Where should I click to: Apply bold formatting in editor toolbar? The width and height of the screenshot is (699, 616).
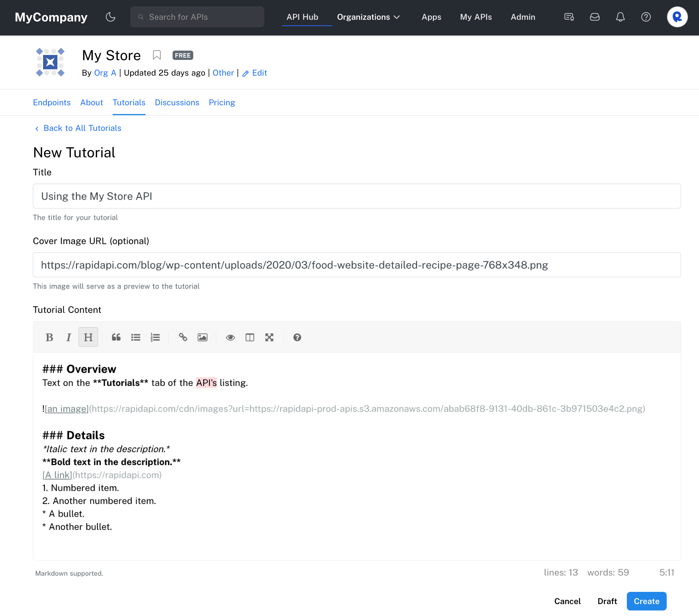point(49,337)
